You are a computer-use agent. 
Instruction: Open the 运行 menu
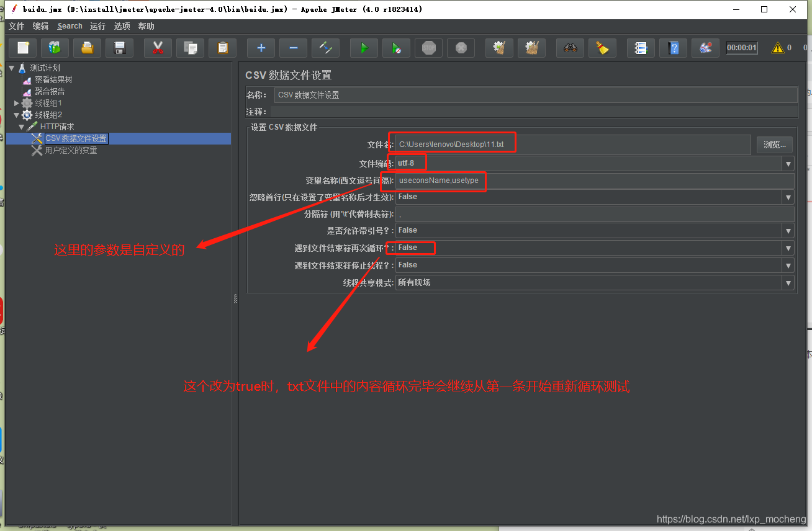pyautogui.click(x=97, y=26)
